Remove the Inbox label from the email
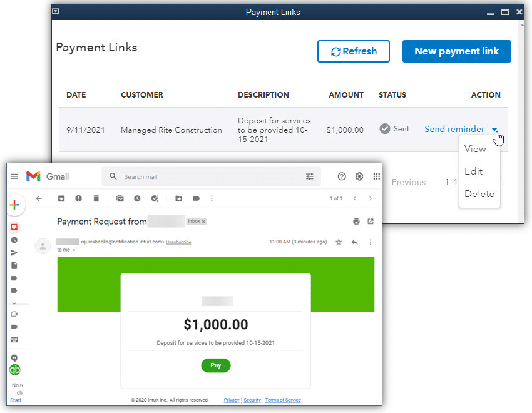 click(203, 222)
